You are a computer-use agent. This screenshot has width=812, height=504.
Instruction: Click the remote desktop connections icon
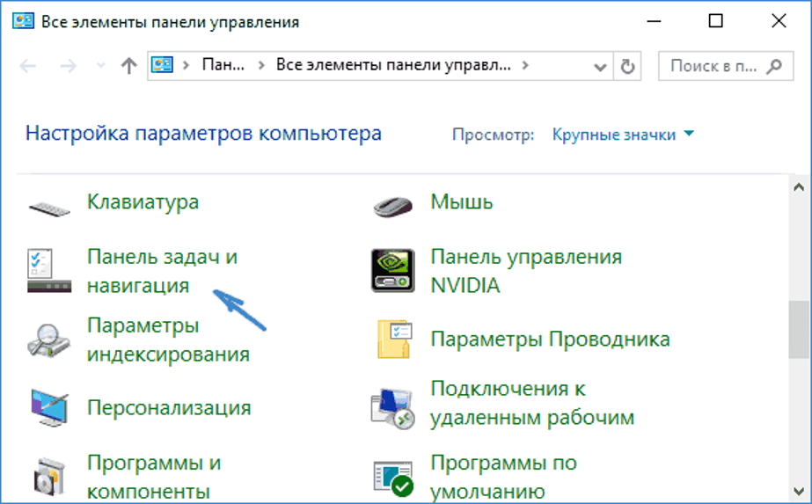[393, 403]
